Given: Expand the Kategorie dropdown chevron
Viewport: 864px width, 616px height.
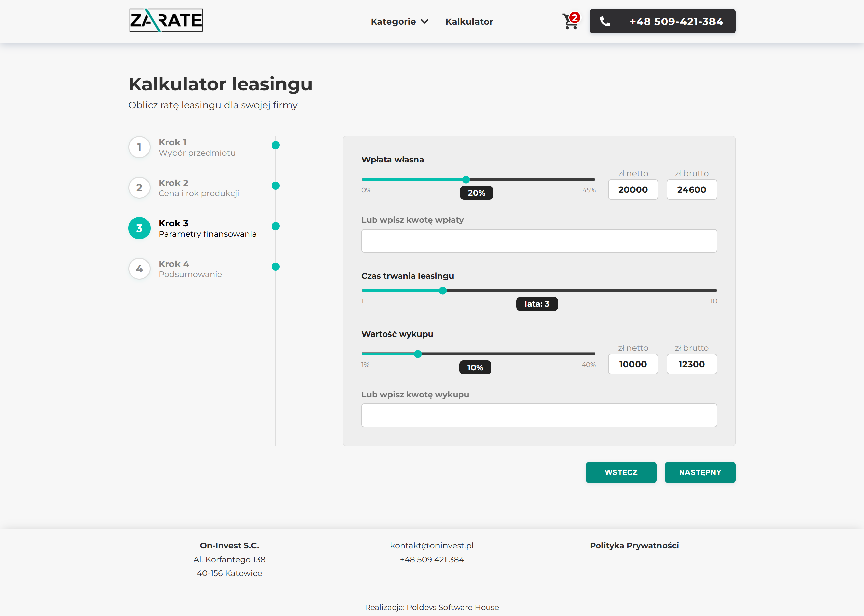Looking at the screenshot, I should pos(425,22).
